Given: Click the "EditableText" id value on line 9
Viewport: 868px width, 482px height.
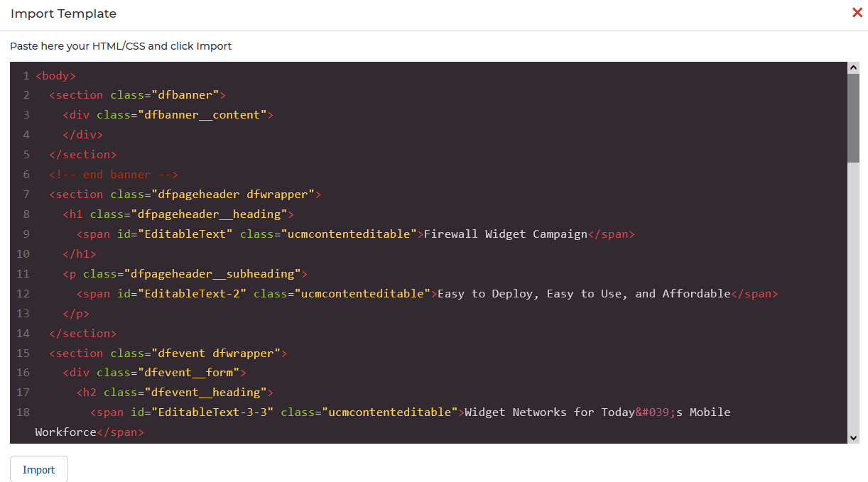Looking at the screenshot, I should click(x=185, y=234).
